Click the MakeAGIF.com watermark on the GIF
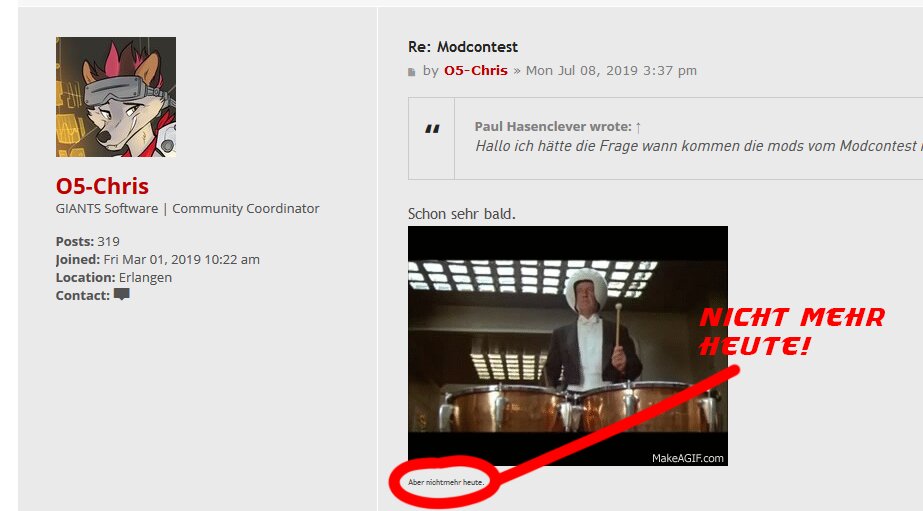Image resolution: width=923 pixels, height=511 pixels. point(688,458)
